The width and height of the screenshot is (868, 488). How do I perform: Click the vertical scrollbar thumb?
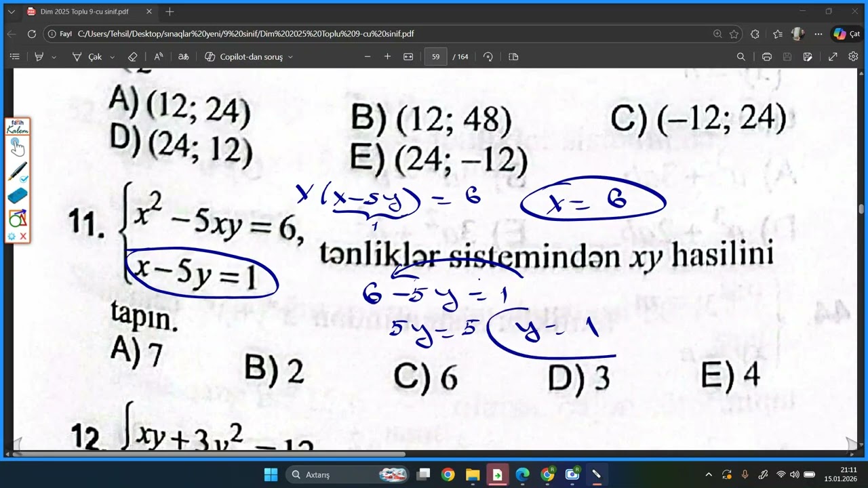point(861,209)
